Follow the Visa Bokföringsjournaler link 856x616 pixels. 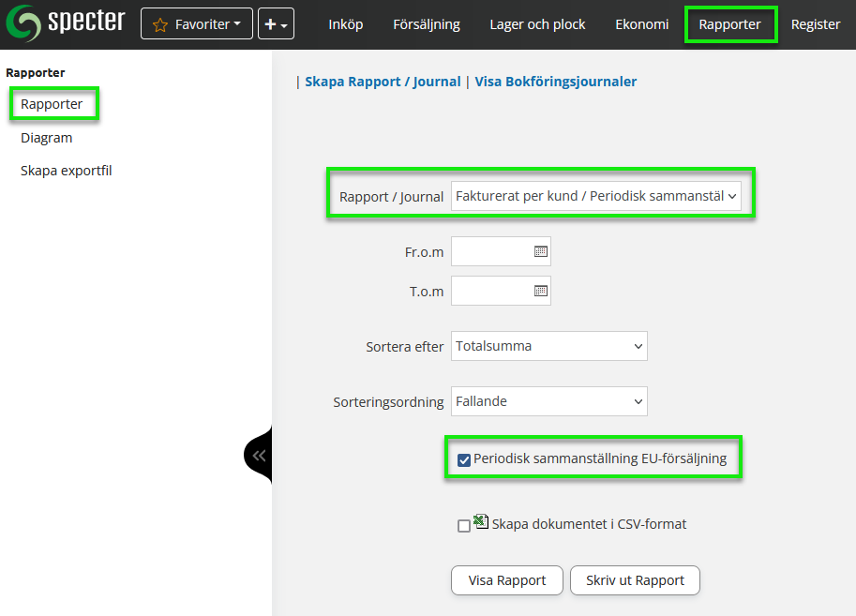pos(555,82)
